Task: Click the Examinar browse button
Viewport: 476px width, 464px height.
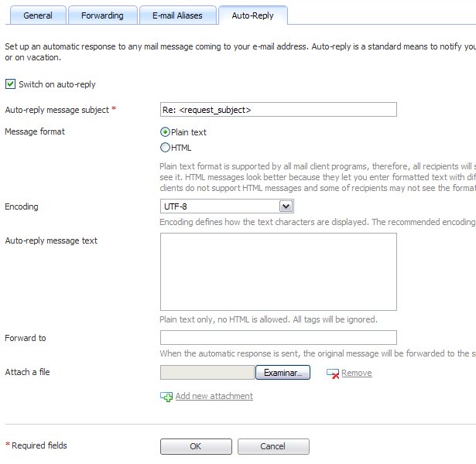Action: pos(283,373)
